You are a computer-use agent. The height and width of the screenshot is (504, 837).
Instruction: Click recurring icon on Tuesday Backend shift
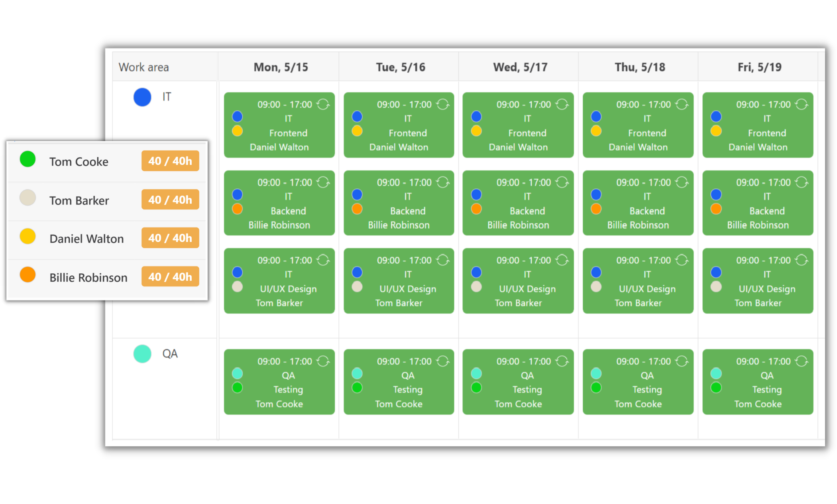tap(442, 182)
